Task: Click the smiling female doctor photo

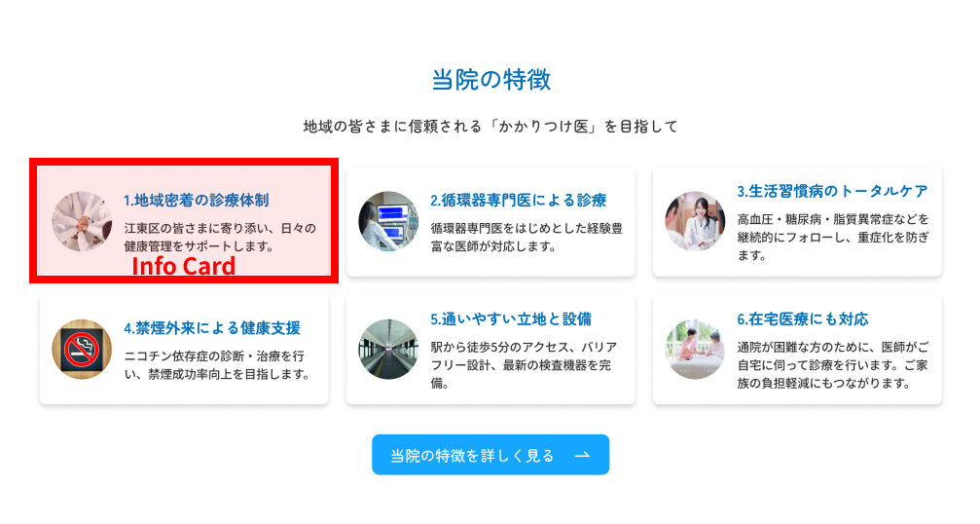Action: pos(695,221)
